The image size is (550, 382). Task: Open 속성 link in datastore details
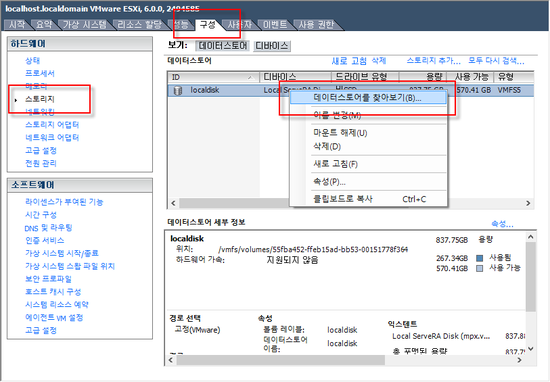pos(502,224)
